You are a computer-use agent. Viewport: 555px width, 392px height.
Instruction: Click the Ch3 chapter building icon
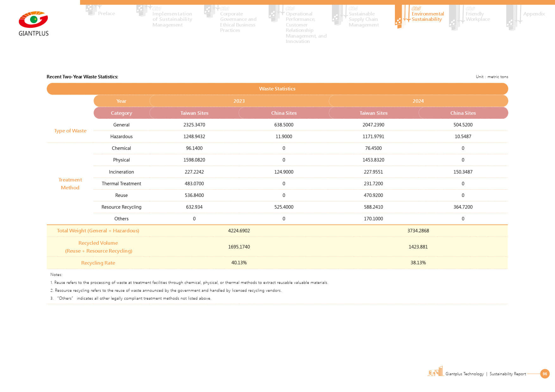click(x=274, y=13)
